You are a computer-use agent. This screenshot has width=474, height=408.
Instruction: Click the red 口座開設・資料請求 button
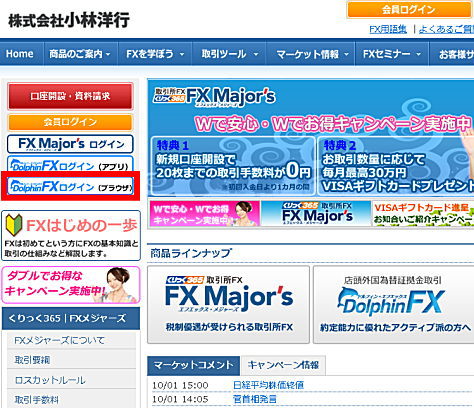pos(70,96)
